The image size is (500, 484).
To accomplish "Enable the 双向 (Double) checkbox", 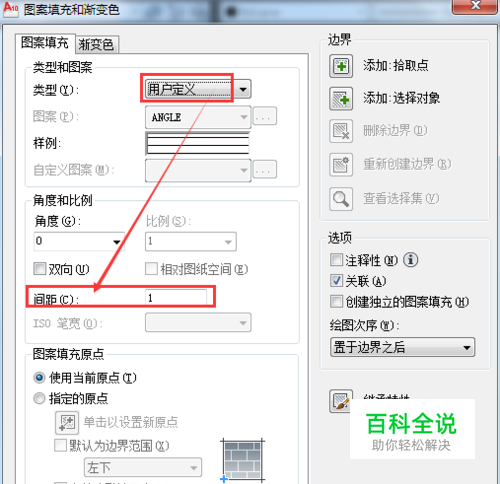I will tap(40, 268).
